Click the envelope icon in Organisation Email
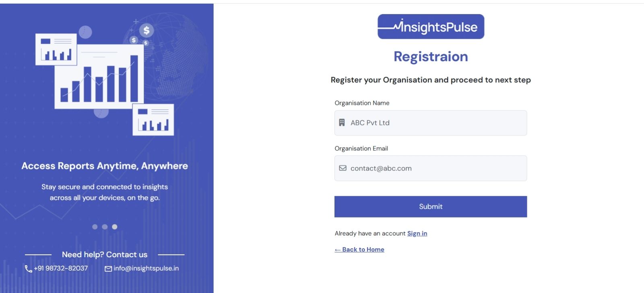Image resolution: width=644 pixels, height=293 pixels. tap(343, 168)
